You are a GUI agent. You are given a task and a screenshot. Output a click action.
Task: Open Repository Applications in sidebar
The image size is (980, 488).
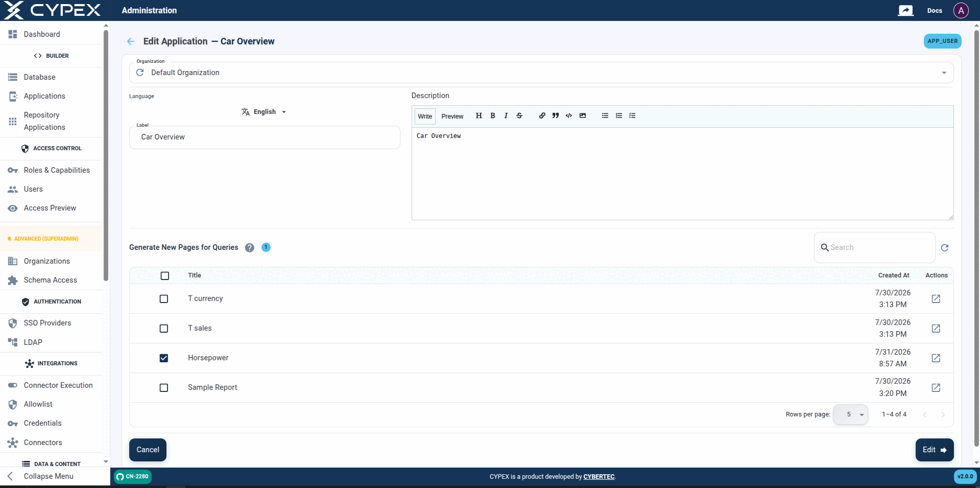click(x=51, y=121)
